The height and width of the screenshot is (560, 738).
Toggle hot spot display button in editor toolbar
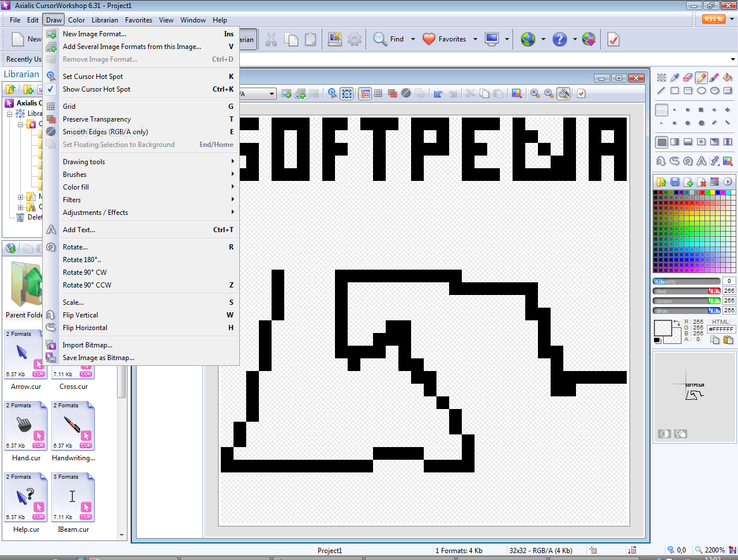point(347,93)
